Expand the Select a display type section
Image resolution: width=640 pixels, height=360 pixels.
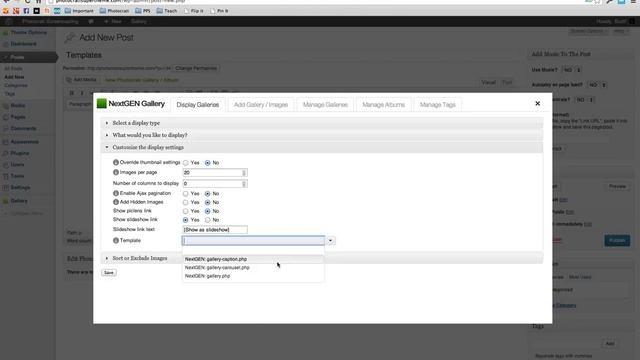pyautogui.click(x=322, y=123)
